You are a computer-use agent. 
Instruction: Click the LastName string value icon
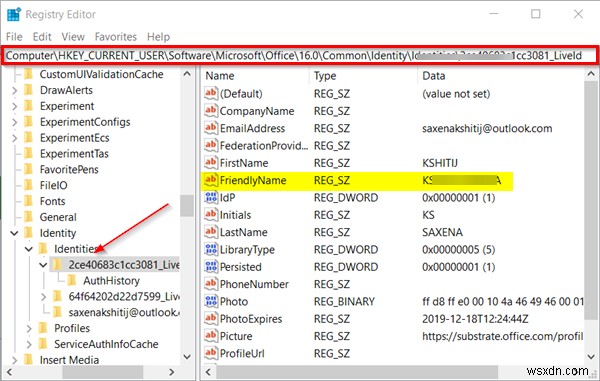tap(211, 232)
